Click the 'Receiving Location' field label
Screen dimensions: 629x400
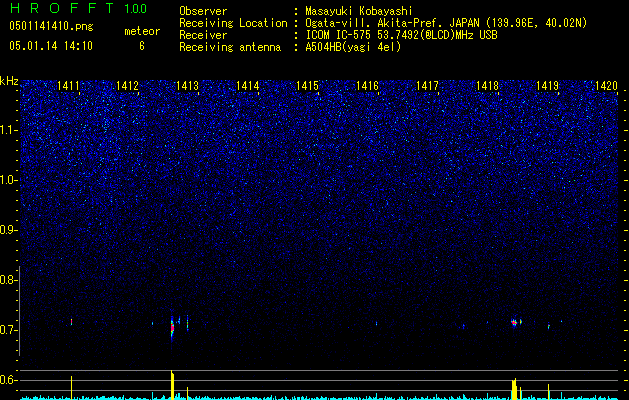[x=233, y=23]
